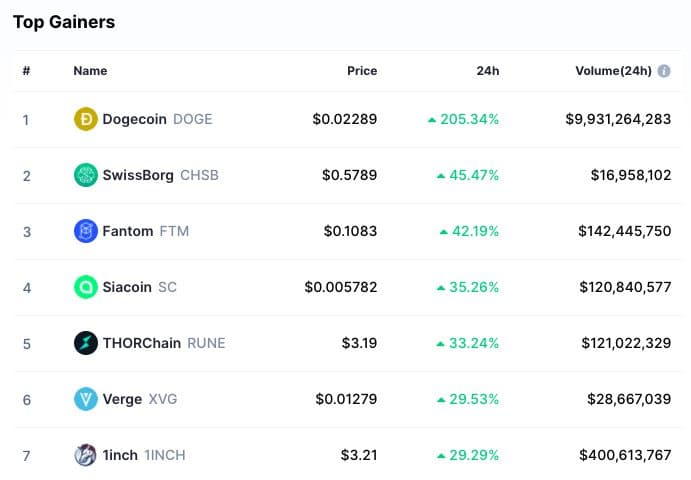Sort by the 24h change header

(487, 71)
